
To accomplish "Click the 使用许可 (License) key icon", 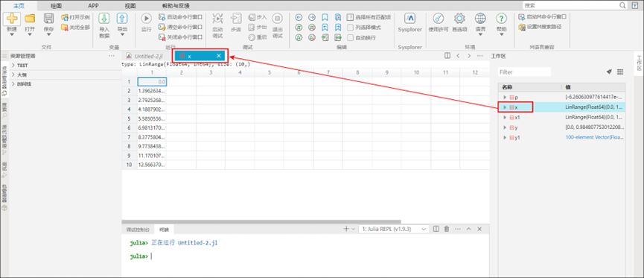I will click(439, 19).
